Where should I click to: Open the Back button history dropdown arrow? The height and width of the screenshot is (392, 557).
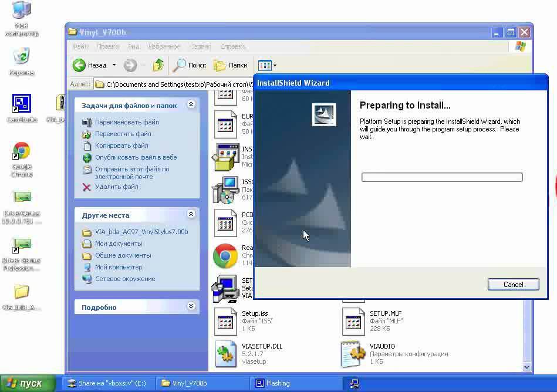coord(114,65)
